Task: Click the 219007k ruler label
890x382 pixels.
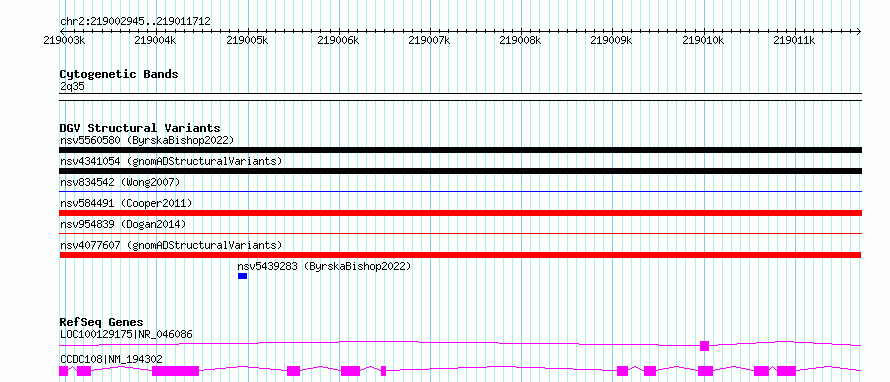Action: pyautogui.click(x=430, y=40)
